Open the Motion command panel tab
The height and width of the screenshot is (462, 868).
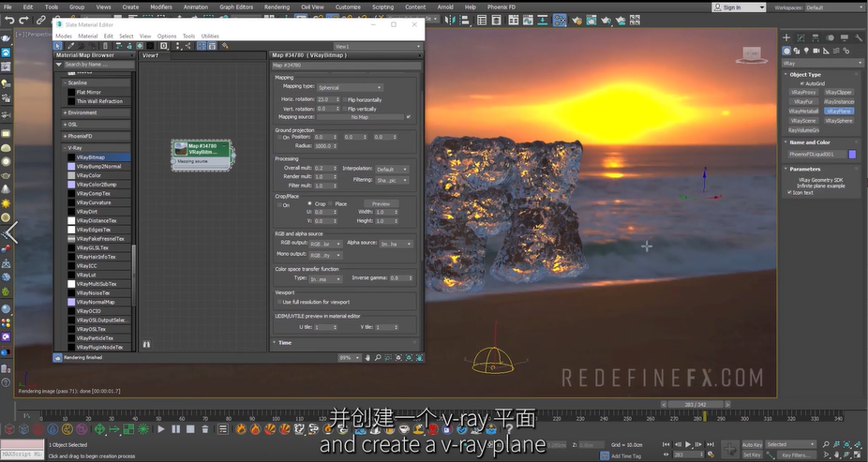(830, 37)
